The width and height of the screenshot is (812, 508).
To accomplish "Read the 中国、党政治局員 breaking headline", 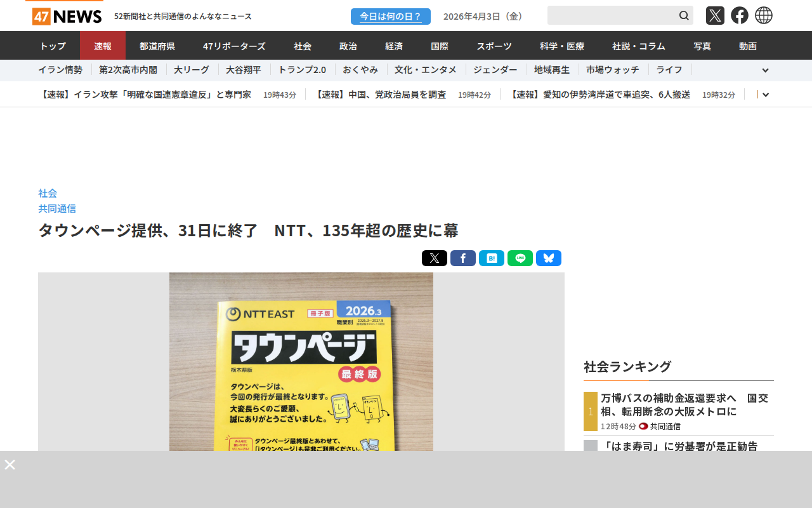I will (x=380, y=95).
